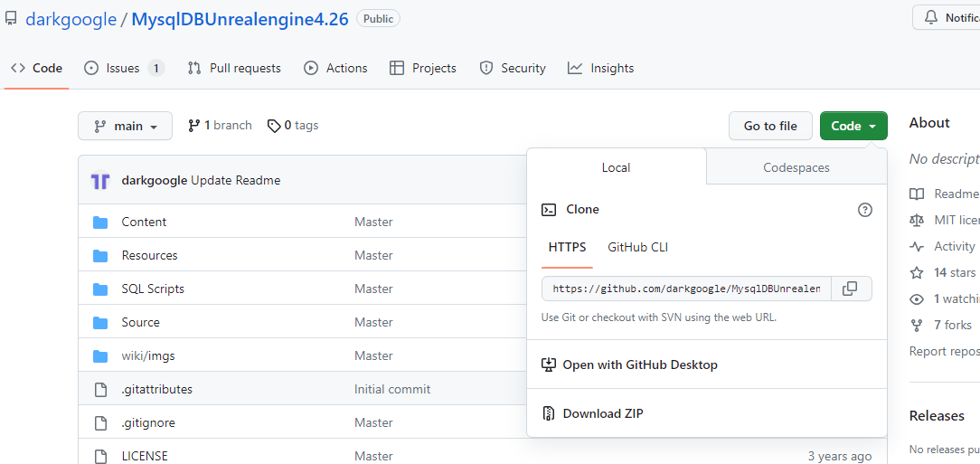
Task: Click the bell icon in Notifications button
Action: (931, 17)
